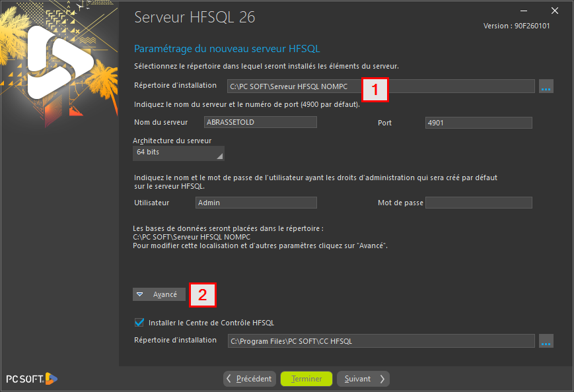
Task: Click the empty Mot de passe field
Action: tap(478, 203)
